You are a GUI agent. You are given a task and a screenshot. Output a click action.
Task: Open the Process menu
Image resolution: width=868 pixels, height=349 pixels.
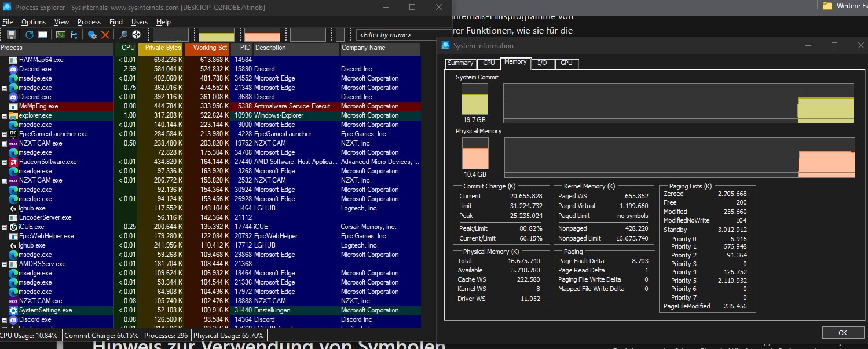[89, 22]
